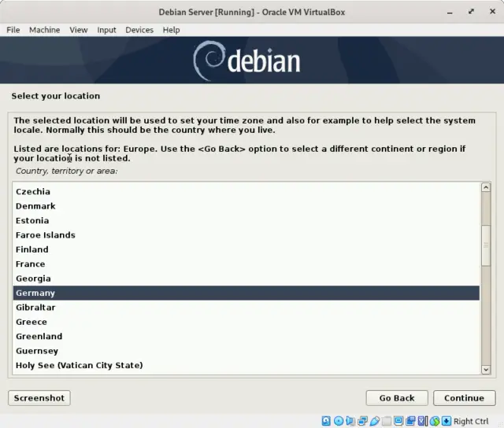
Task: Select Greenland in the country list
Action: point(246,336)
